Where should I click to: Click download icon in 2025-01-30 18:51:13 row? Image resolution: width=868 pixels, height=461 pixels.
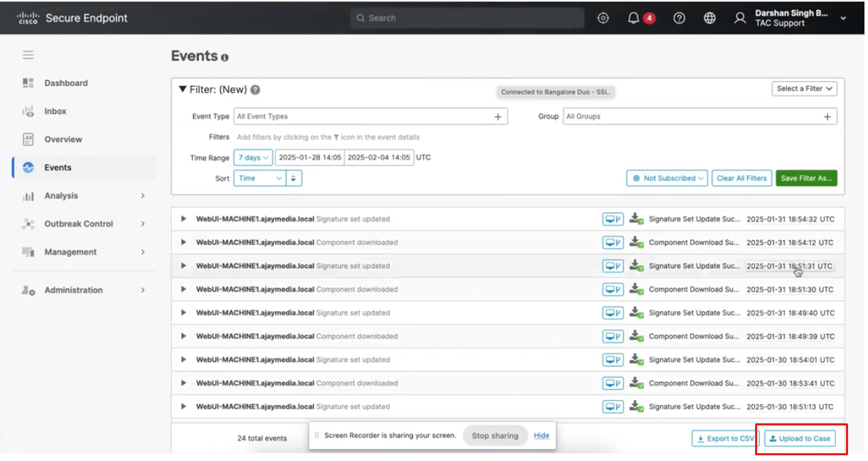636,407
